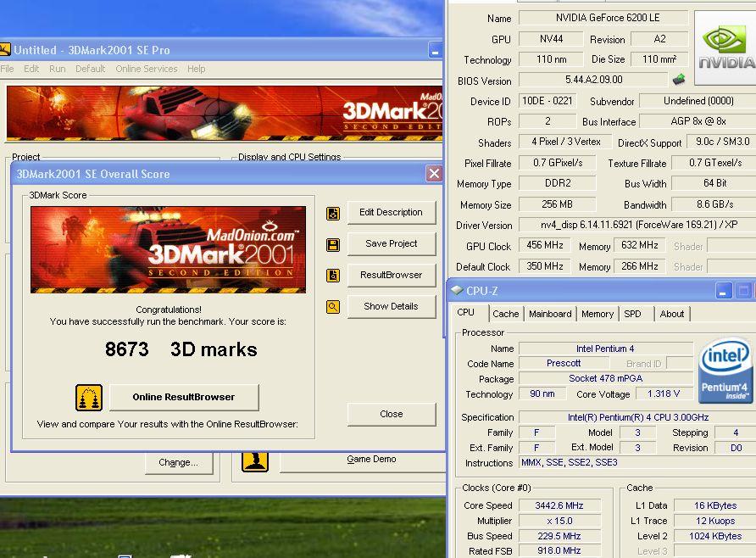
Task: Click the 3DMark2001 banner in score dialog
Action: click(x=168, y=249)
